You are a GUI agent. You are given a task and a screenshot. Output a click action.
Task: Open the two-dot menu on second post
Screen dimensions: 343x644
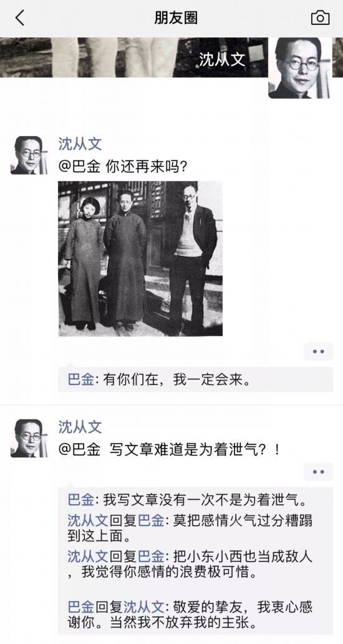[319, 472]
